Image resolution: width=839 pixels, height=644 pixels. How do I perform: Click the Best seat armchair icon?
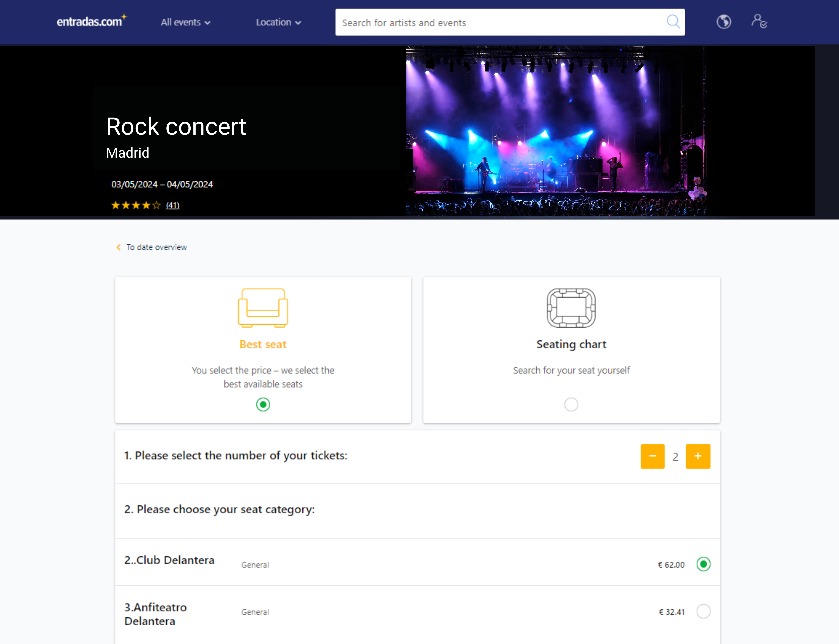click(x=263, y=308)
